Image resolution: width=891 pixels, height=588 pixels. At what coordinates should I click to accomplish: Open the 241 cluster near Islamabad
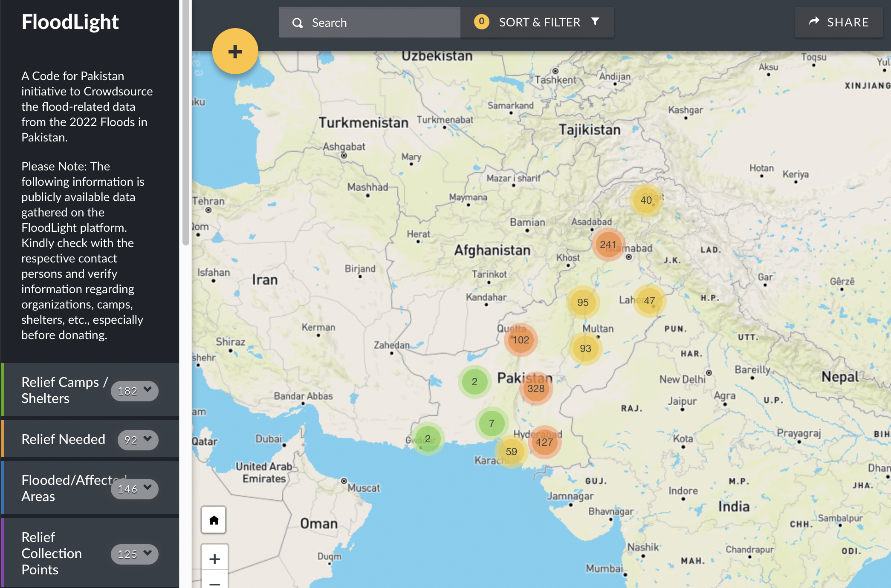point(608,245)
